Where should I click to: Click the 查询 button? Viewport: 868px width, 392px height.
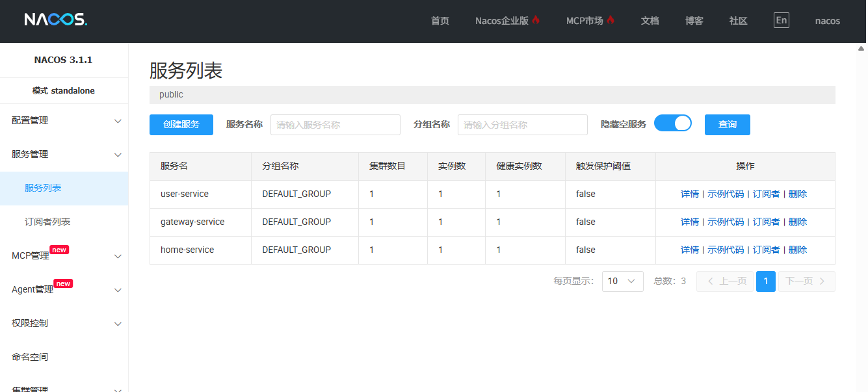pos(727,125)
